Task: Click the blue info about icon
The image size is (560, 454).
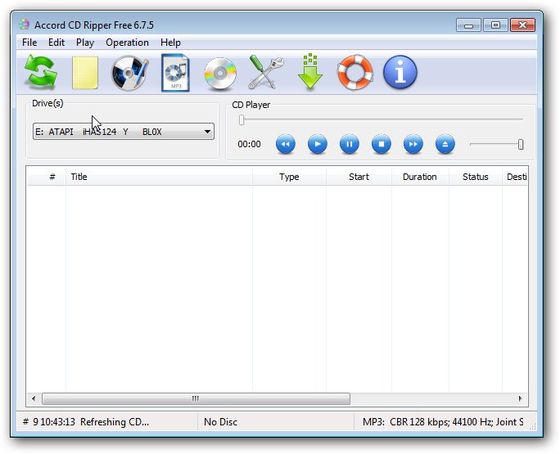Action: coord(400,72)
